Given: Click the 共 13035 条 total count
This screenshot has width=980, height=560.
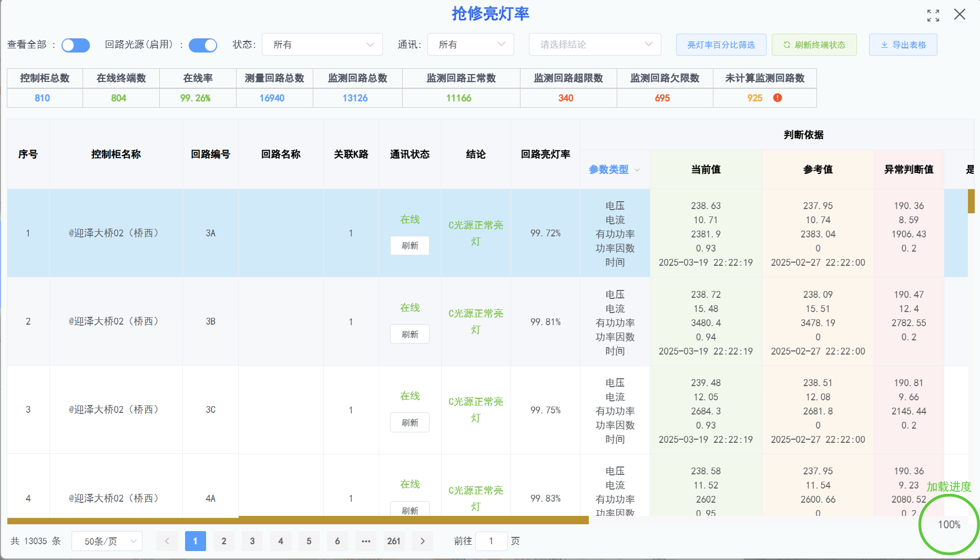Looking at the screenshot, I should pyautogui.click(x=36, y=541).
